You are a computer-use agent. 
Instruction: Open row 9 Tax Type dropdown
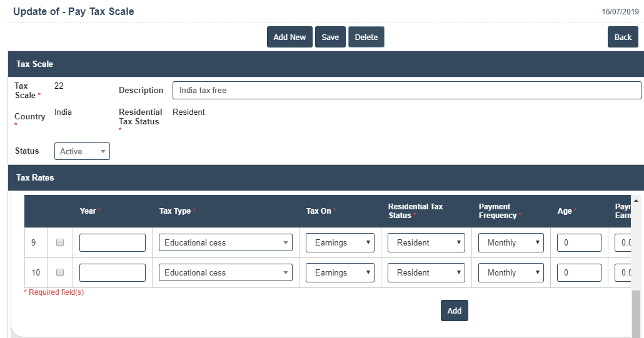(226, 242)
